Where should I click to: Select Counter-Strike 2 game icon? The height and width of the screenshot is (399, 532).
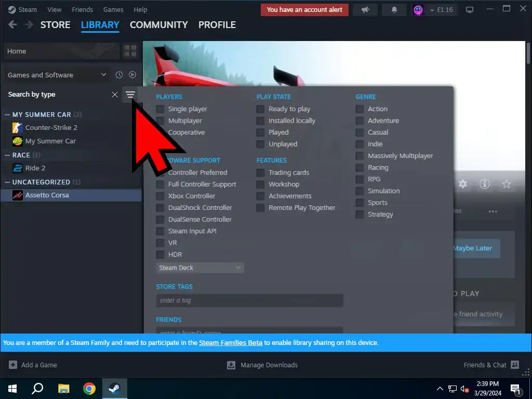tap(18, 128)
